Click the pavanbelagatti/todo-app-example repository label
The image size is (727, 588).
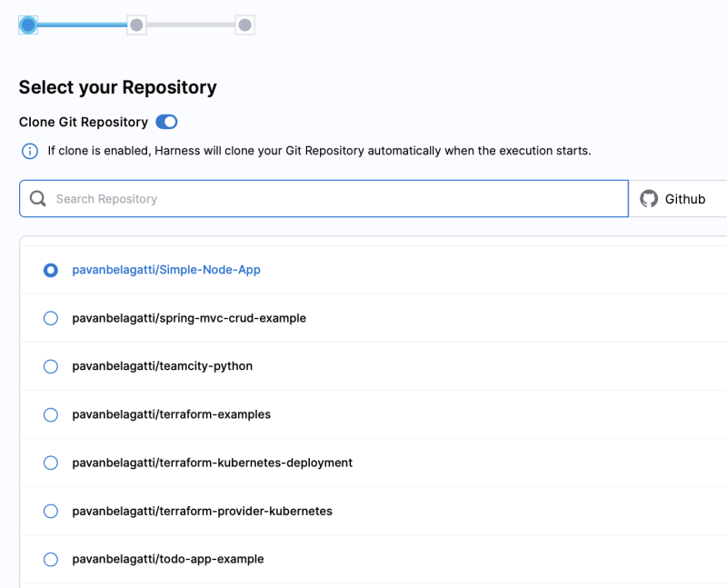click(168, 559)
